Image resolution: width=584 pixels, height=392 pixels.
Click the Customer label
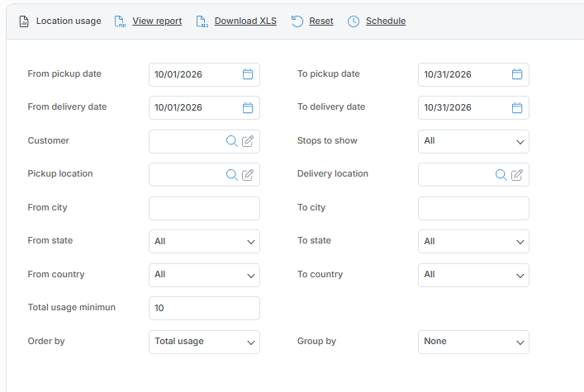(49, 140)
